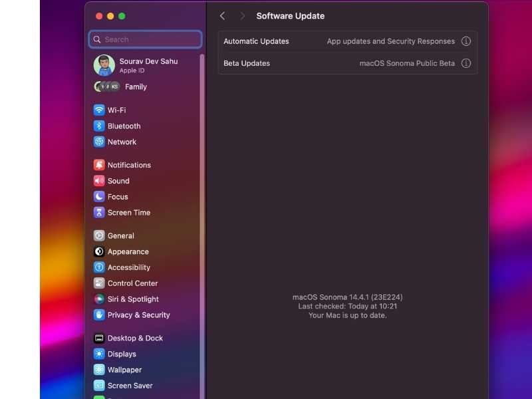532x399 pixels.
Task: Open Beta Updates info icon
Action: tap(466, 63)
